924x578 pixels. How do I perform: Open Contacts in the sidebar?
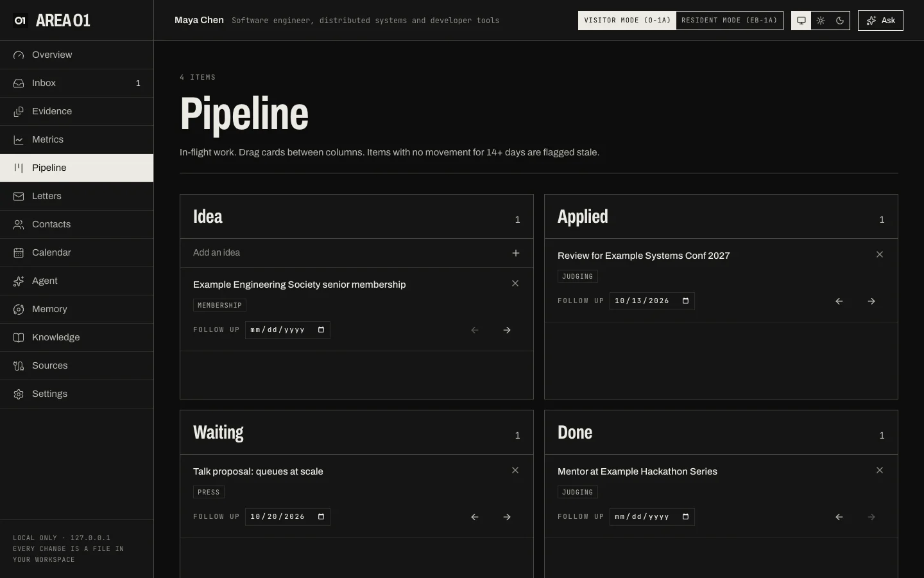[77, 225]
